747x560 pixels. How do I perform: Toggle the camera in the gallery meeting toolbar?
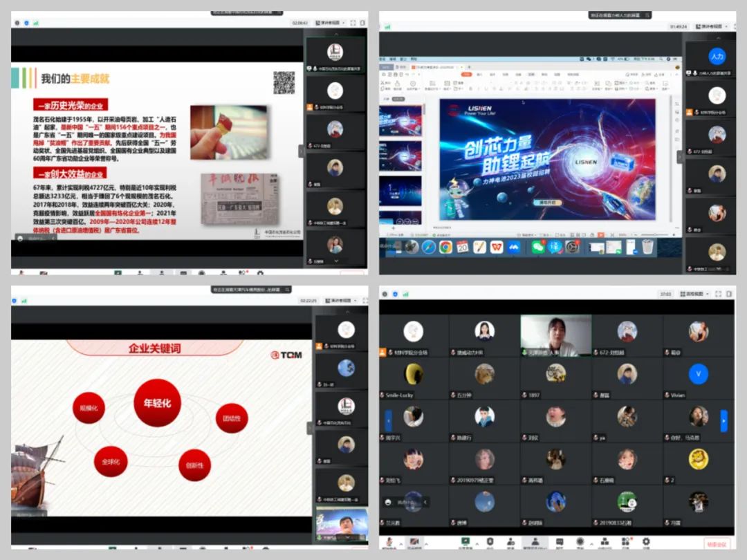(415, 542)
